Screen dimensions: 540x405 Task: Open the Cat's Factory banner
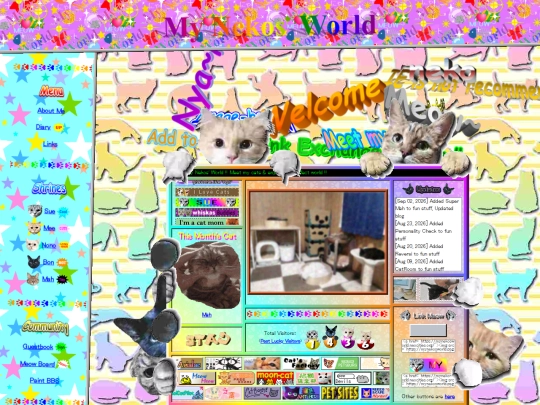click(301, 363)
